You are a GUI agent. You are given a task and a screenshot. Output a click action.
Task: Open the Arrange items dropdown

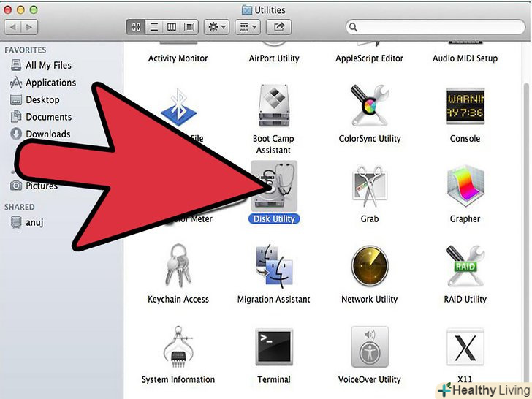248,27
